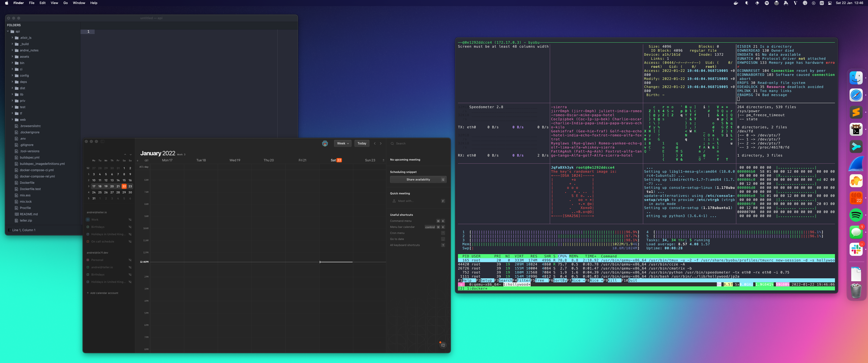Collapse the api root folder
The width and height of the screenshot is (868, 363).
(x=8, y=31)
